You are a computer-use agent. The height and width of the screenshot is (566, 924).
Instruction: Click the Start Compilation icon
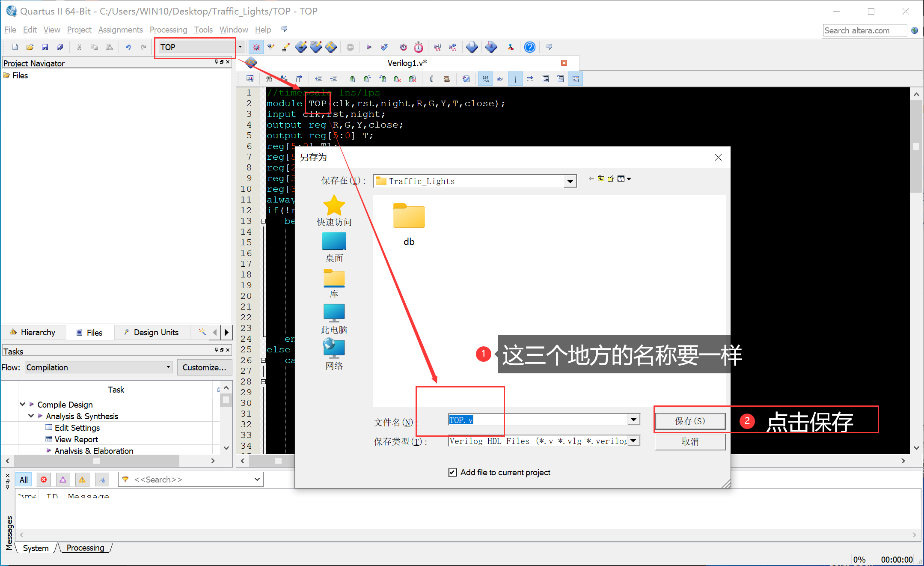(369, 47)
